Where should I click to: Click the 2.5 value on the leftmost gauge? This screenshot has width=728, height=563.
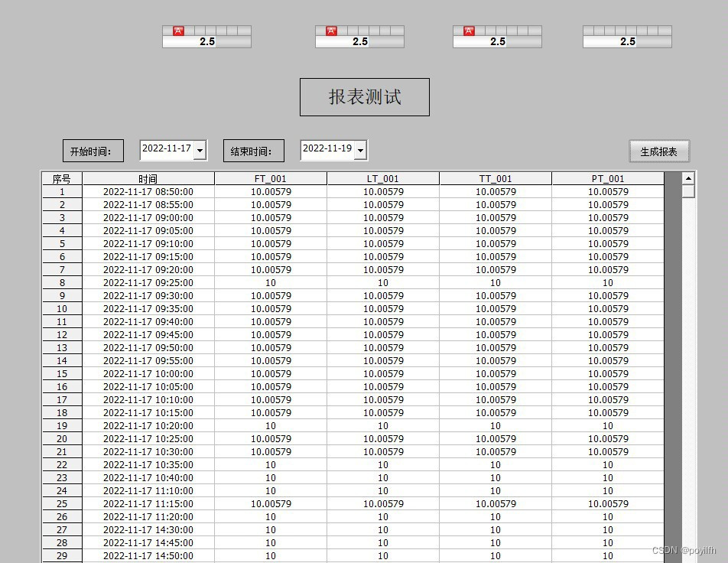(207, 41)
